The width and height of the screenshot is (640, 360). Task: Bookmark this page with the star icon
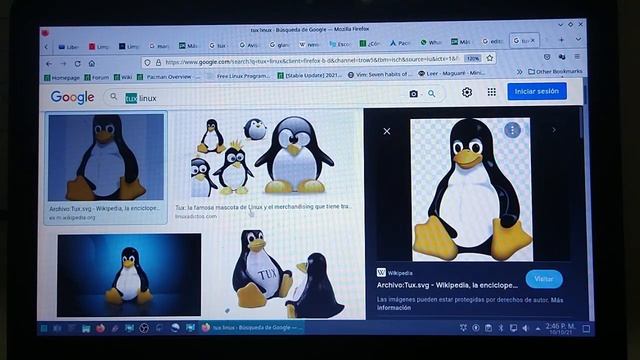click(490, 58)
